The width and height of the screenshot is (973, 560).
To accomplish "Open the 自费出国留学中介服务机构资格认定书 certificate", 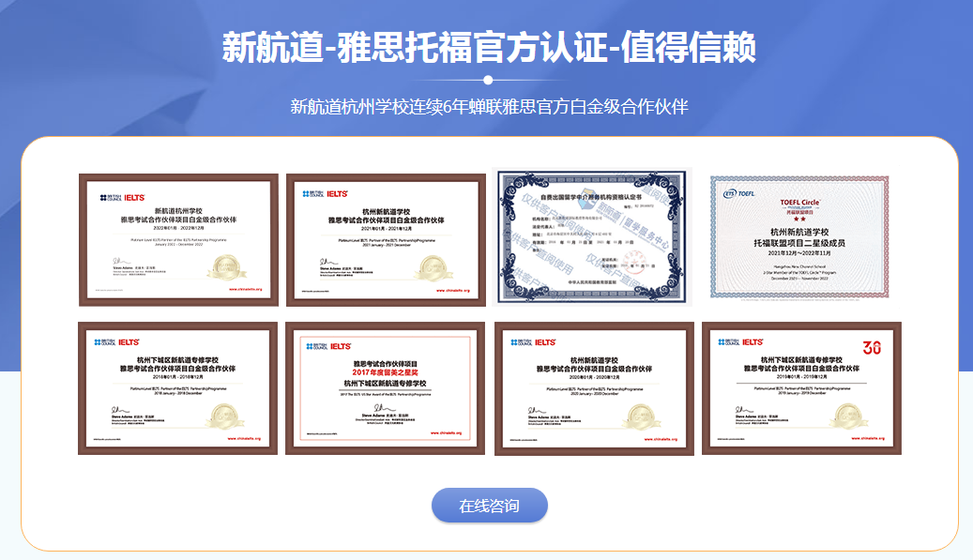I will point(592,237).
